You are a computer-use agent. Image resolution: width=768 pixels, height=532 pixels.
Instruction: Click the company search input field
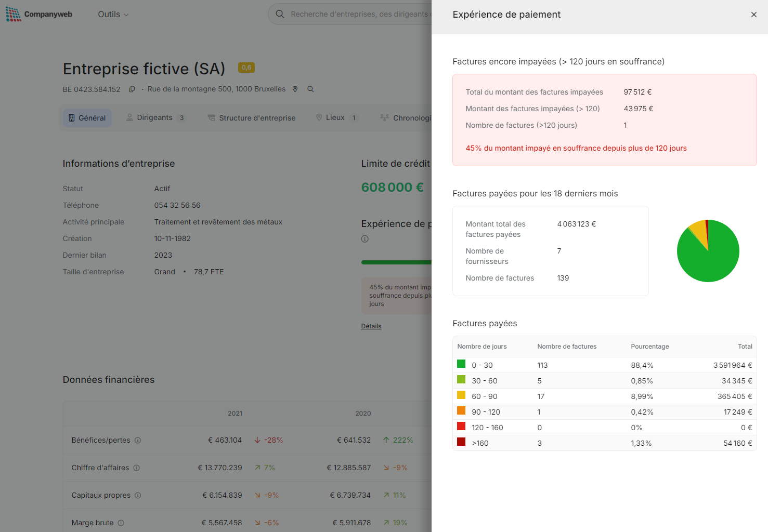click(359, 14)
